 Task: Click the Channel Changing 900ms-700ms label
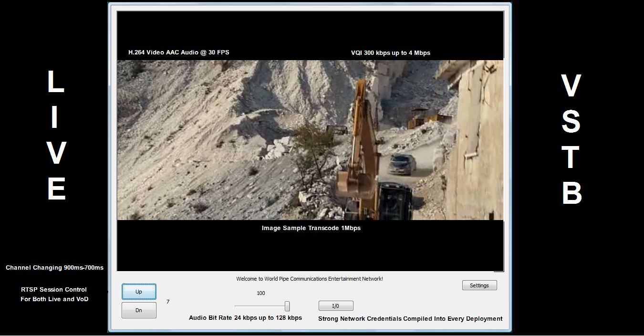[54, 268]
